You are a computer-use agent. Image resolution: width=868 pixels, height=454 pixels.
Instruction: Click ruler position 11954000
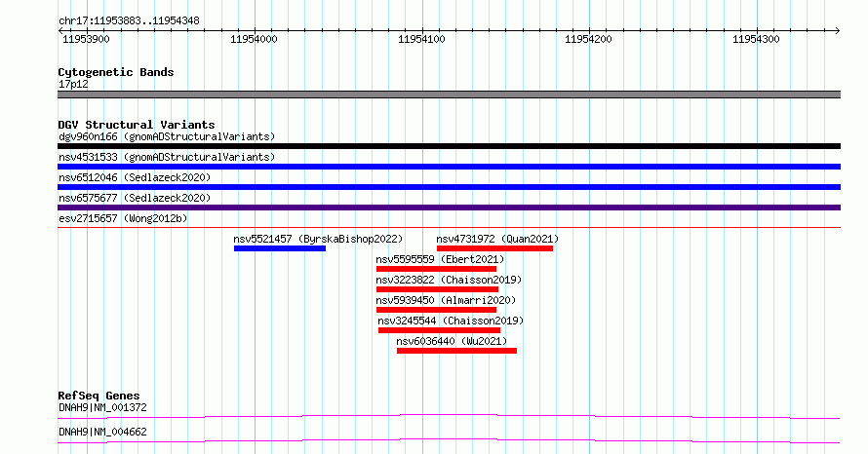[x=255, y=39]
